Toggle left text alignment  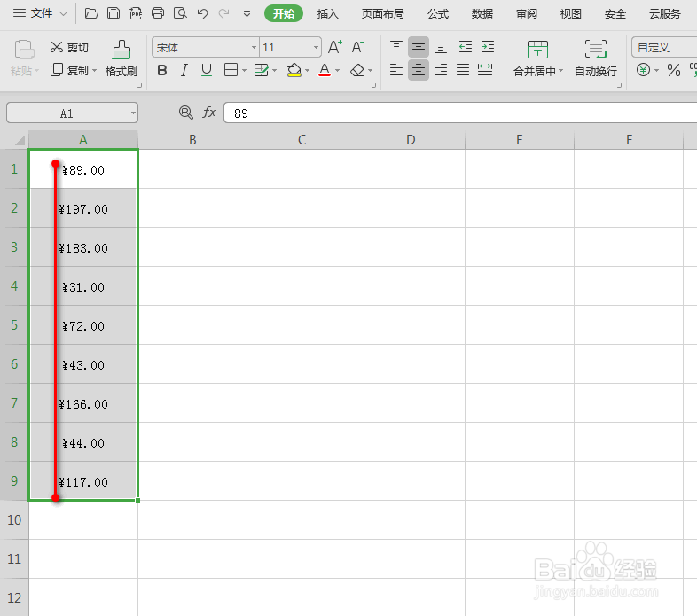[396, 70]
